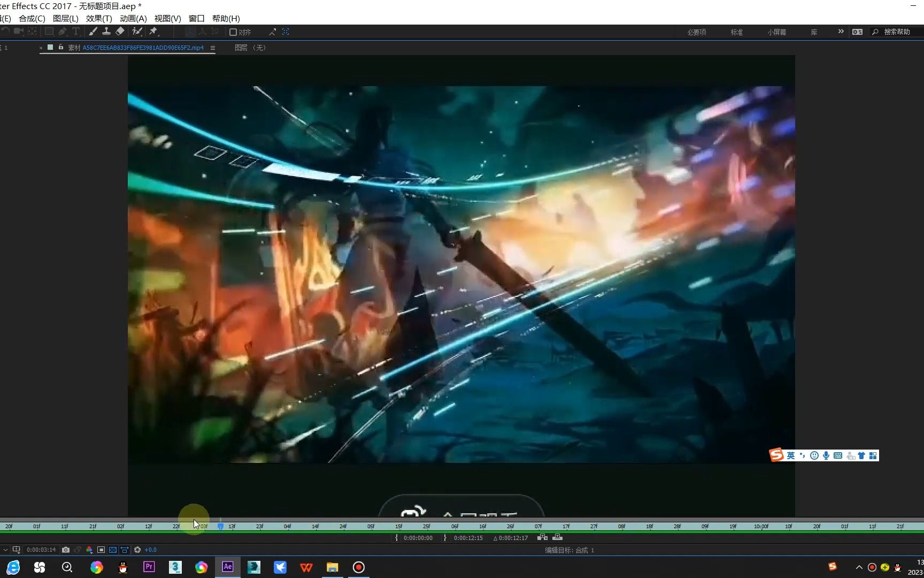The width and height of the screenshot is (924, 578).
Task: Select the Rectangle shape tool
Action: pos(49,32)
